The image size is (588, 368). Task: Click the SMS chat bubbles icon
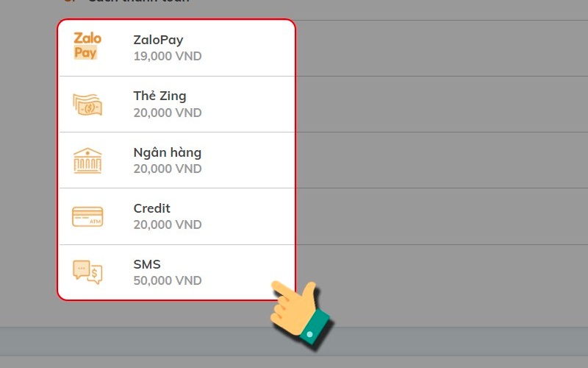point(87,272)
